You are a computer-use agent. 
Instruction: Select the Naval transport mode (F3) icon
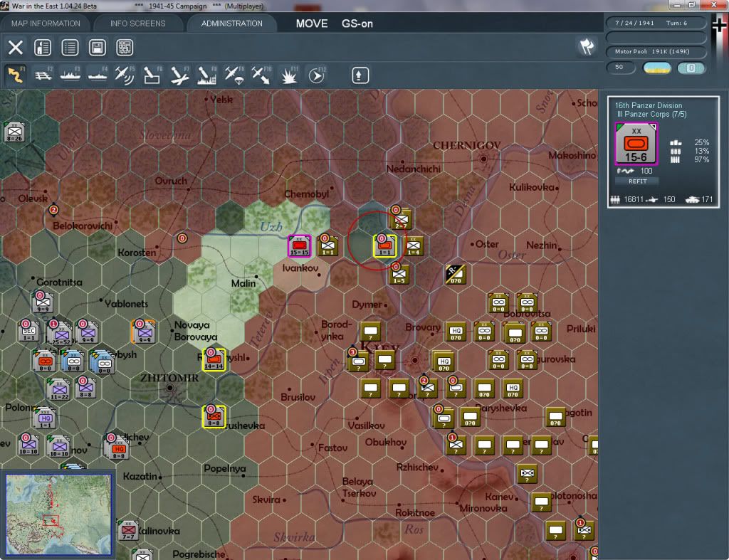[70, 75]
